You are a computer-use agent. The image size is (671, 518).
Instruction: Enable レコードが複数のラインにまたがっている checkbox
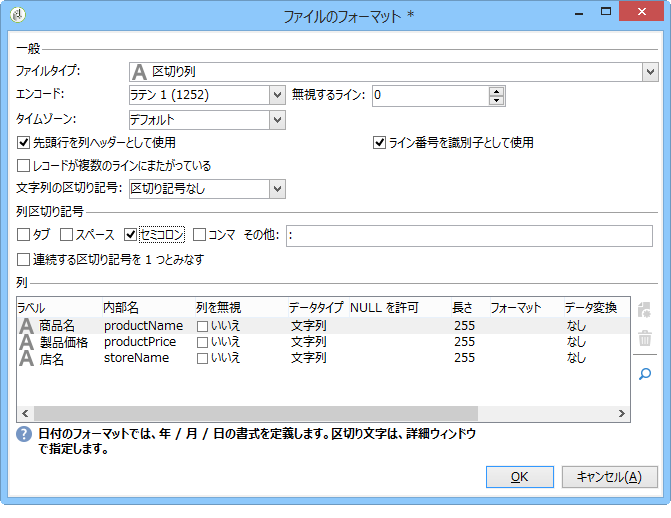click(23, 166)
